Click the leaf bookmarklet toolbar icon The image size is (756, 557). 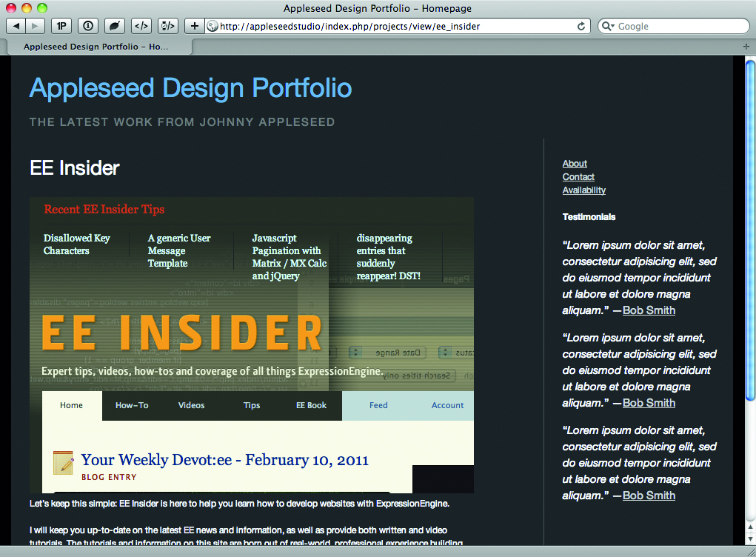coord(114,26)
